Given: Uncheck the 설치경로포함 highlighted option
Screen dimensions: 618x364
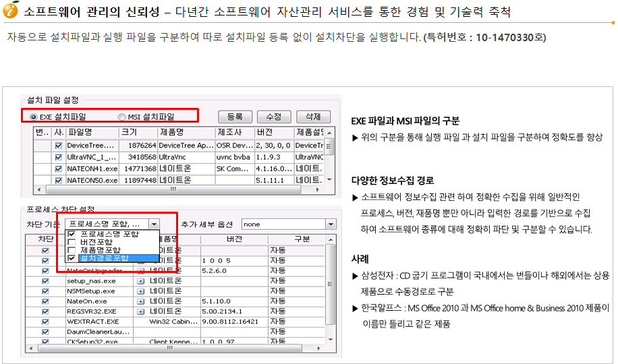Looking at the screenshot, I should click(72, 258).
